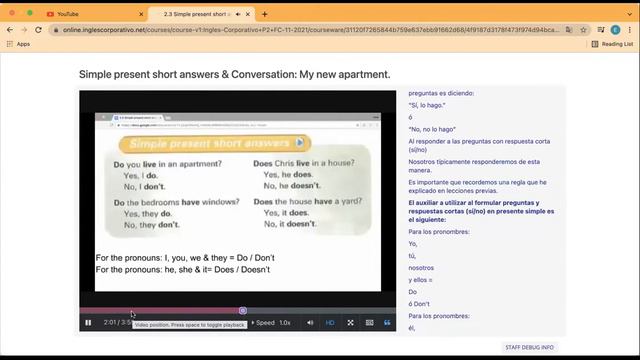Close the 2.3 Simple present tab

(248, 14)
